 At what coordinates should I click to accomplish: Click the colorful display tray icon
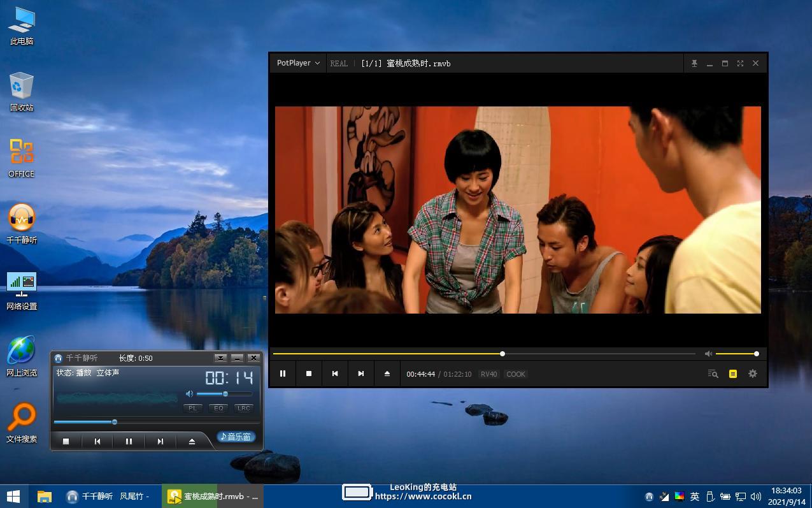680,497
